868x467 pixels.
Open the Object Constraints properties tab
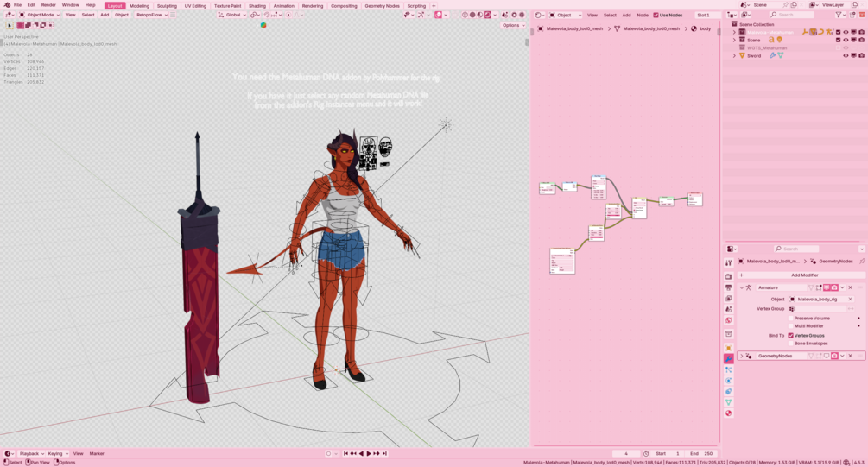click(728, 391)
